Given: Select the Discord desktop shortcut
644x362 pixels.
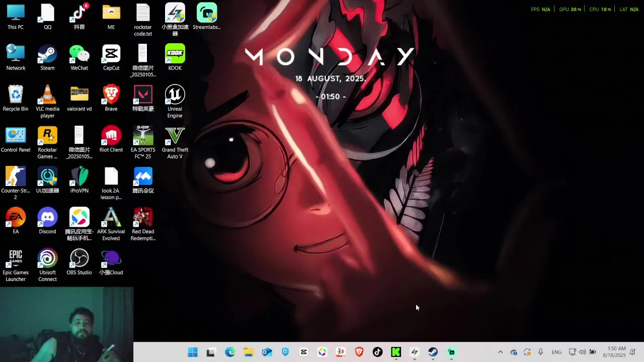Looking at the screenshot, I should coord(47,221).
